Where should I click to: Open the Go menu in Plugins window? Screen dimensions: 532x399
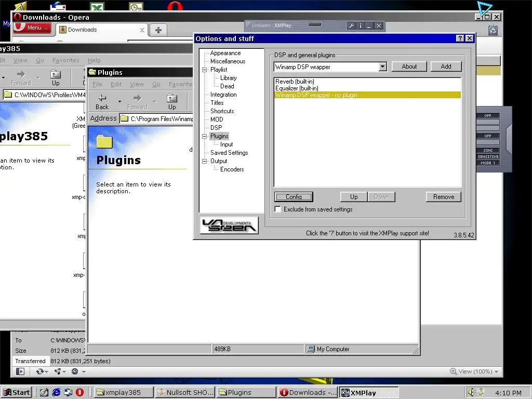coord(156,84)
